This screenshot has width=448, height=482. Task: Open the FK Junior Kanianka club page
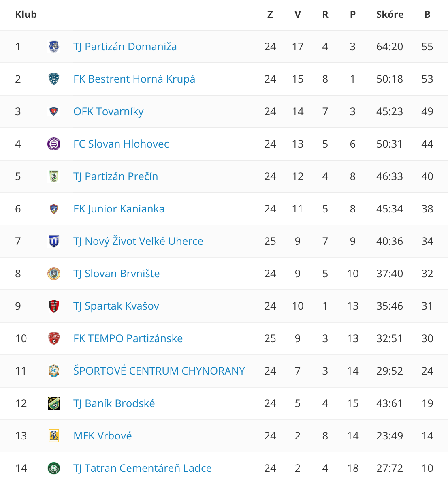[x=119, y=209]
